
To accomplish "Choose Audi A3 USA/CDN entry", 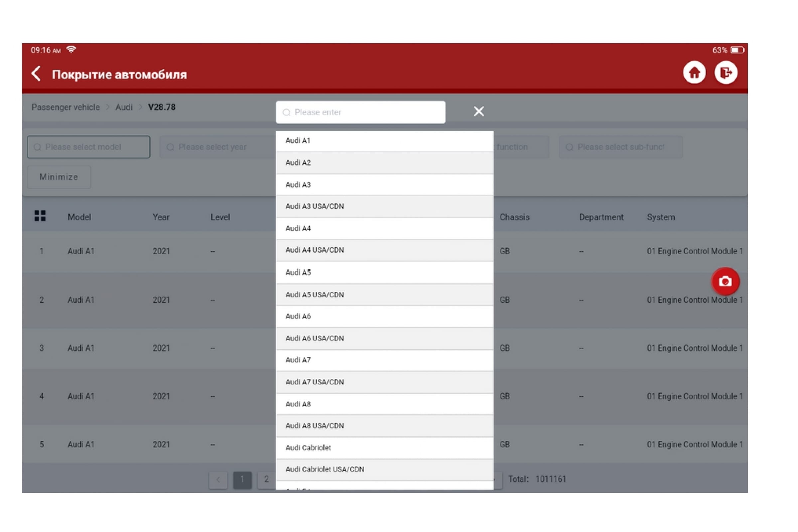I will pyautogui.click(x=385, y=206).
